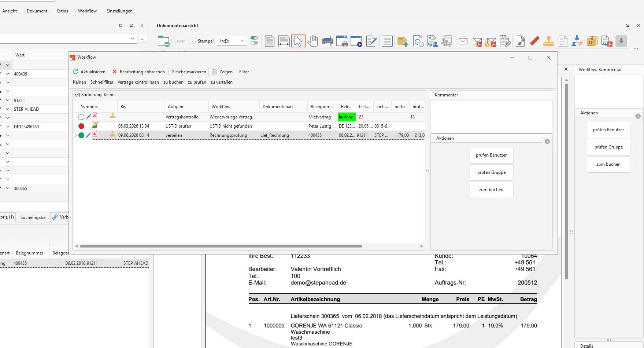The height and width of the screenshot is (348, 644).
Task: Click Aktualisieren in Workflow window
Action: (x=89, y=72)
